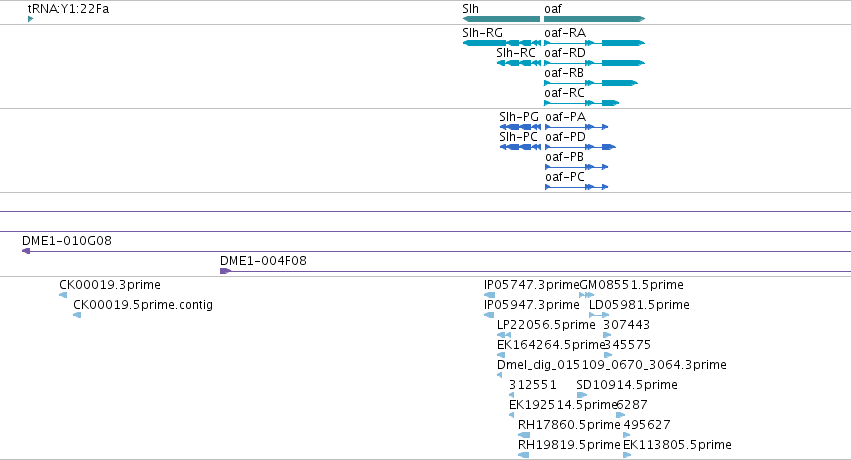The height and width of the screenshot is (460, 851).
Task: Select the oaf-RD transcript glyph
Action: 594,63
